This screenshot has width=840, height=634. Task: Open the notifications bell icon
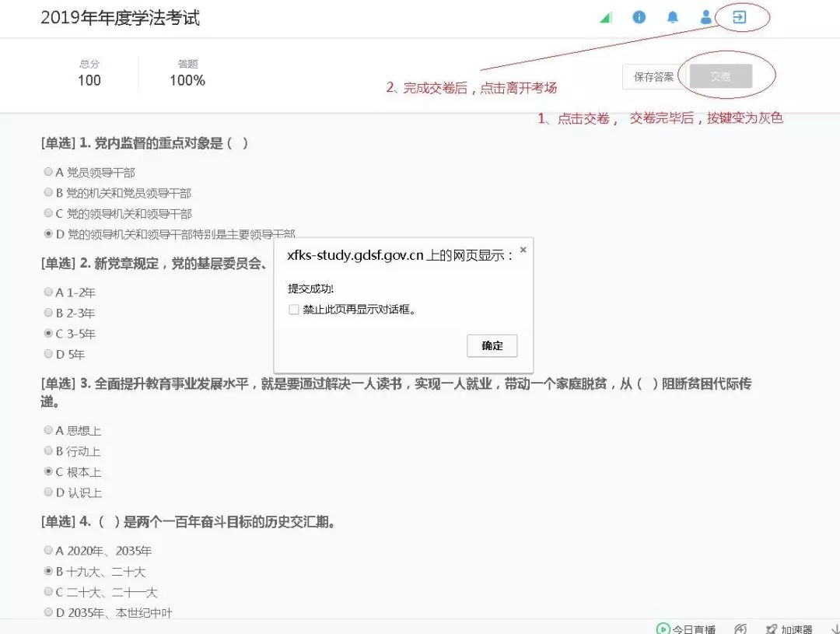pyautogui.click(x=673, y=17)
